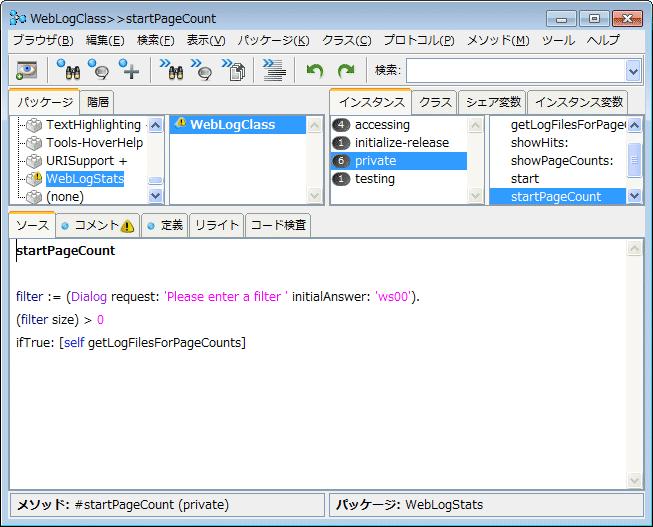Viewport: 653px width, 527px height.
Task: Open the search combo box dropdown arrow
Action: click(x=632, y=70)
